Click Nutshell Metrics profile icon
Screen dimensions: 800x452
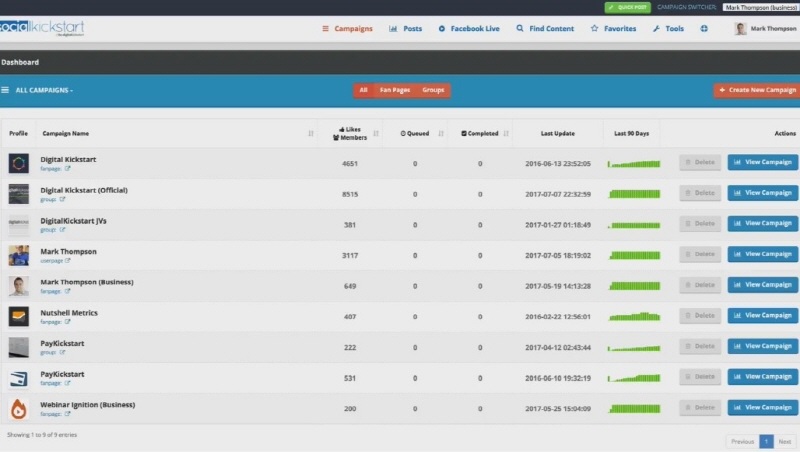coord(19,316)
